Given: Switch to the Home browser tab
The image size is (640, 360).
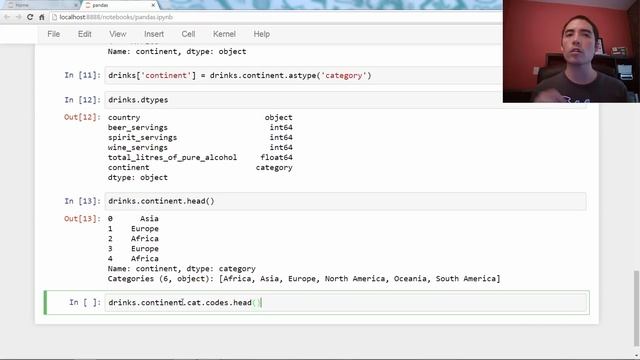Looking at the screenshot, I should click(x=40, y=5).
